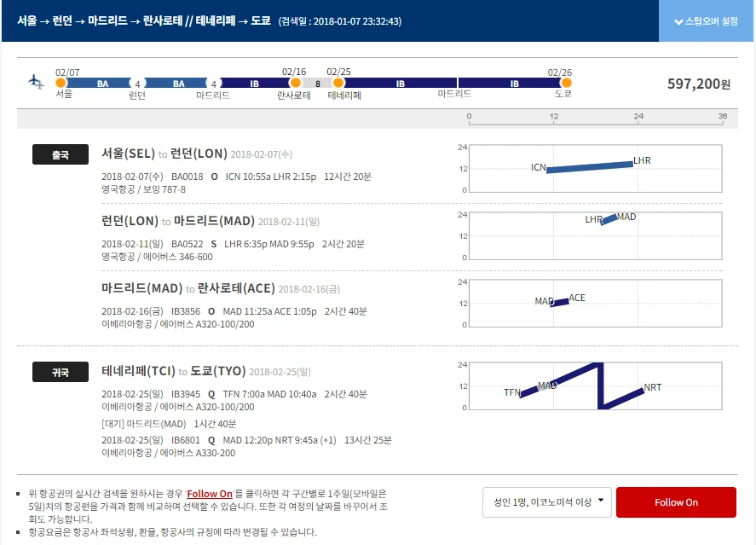Click the red Follow On button
Viewport: 756px width, 545px height.
(676, 502)
